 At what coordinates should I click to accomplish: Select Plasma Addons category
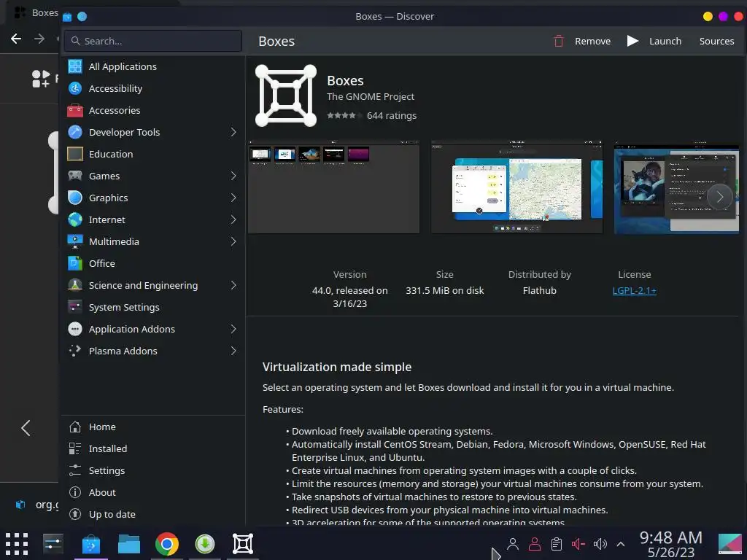[x=152, y=351]
